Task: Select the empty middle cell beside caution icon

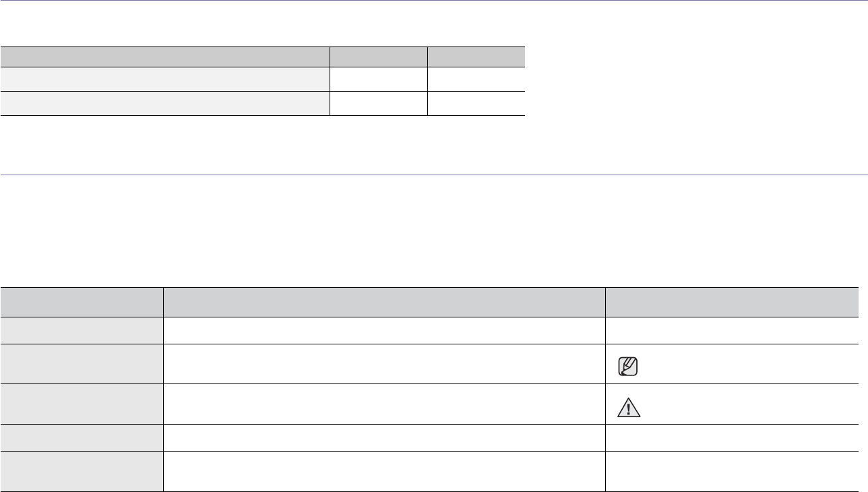Action: (384, 404)
